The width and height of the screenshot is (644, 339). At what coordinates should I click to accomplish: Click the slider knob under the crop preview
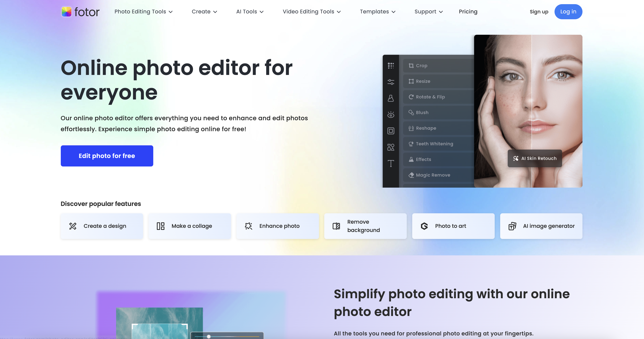point(209,337)
